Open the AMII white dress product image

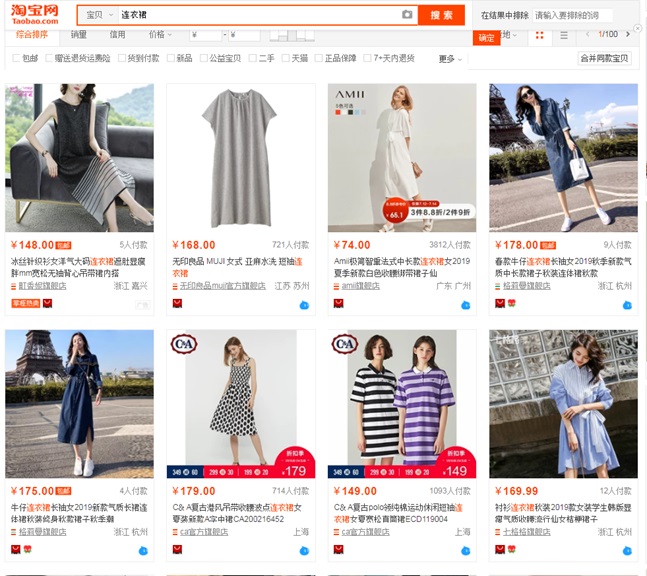click(402, 158)
